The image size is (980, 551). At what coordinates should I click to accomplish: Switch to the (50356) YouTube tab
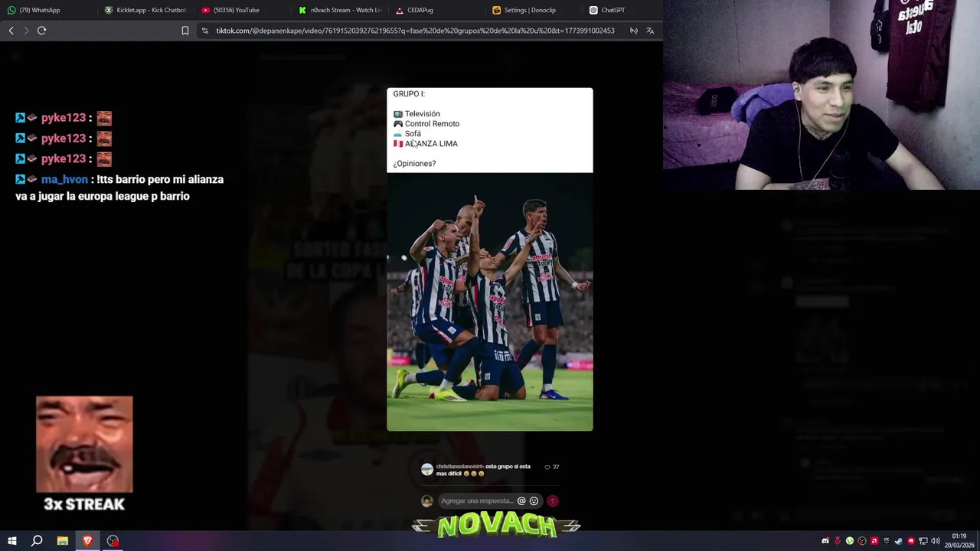(x=241, y=10)
